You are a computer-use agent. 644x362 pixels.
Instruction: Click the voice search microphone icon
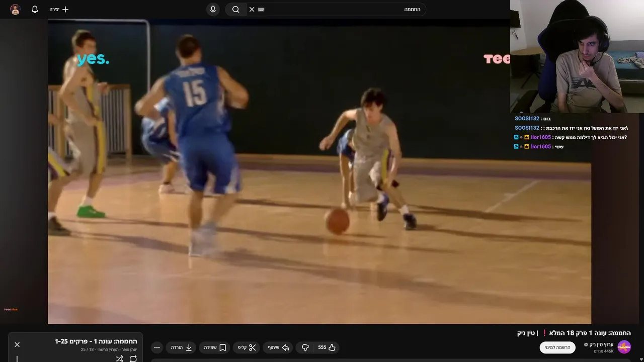point(213,9)
